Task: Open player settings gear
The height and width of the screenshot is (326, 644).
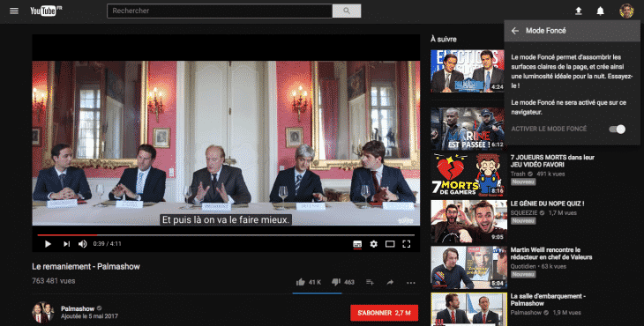Action: 373,244
